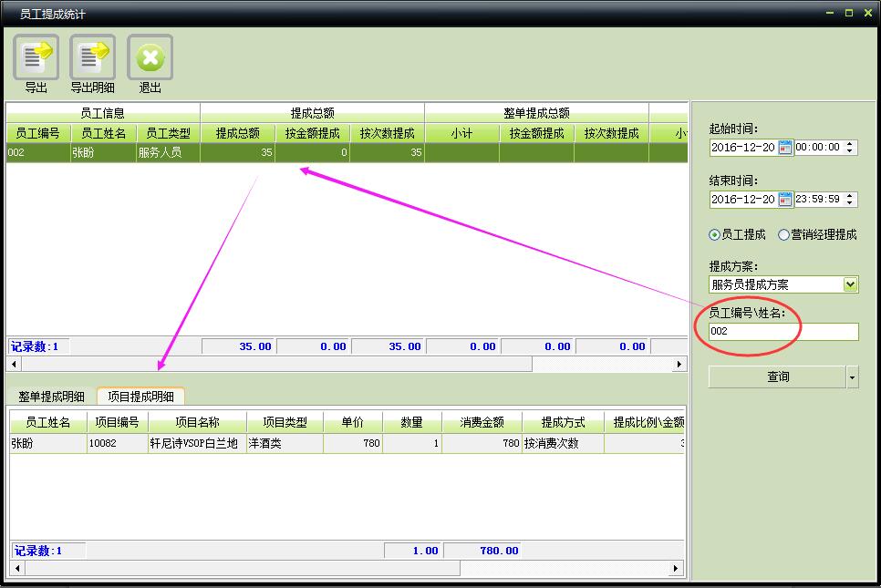This screenshot has width=881, height=588.
Task: Click the 00:00:00 start time field
Action: (x=818, y=148)
